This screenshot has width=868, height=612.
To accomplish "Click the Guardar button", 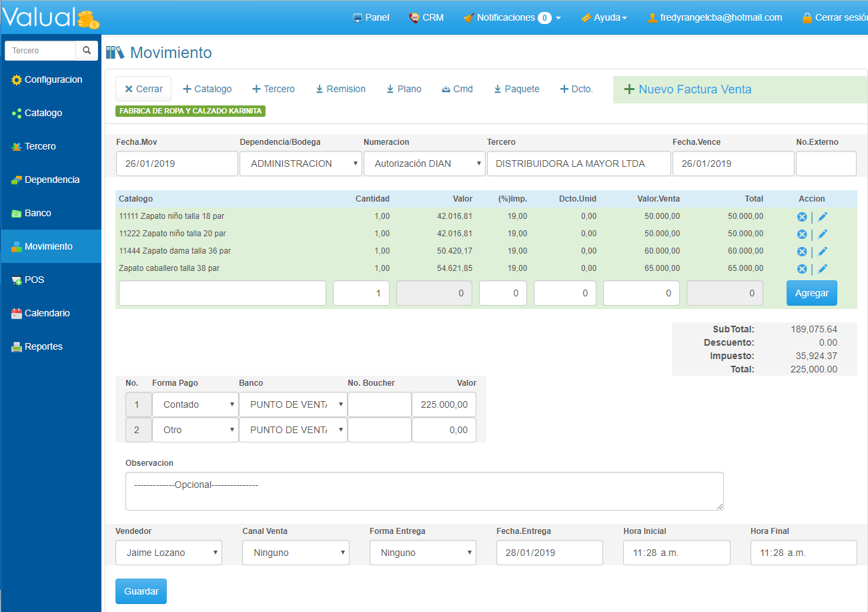I will point(141,591).
